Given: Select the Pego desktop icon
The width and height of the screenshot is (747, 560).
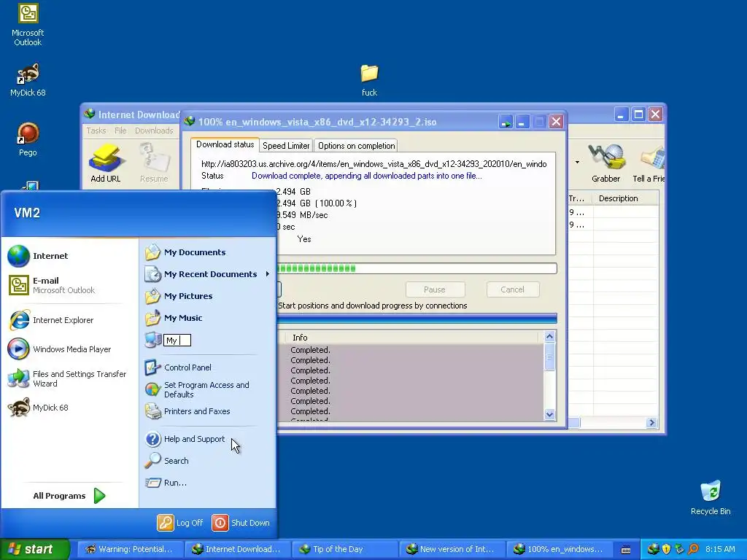Looking at the screenshot, I should point(28,139).
